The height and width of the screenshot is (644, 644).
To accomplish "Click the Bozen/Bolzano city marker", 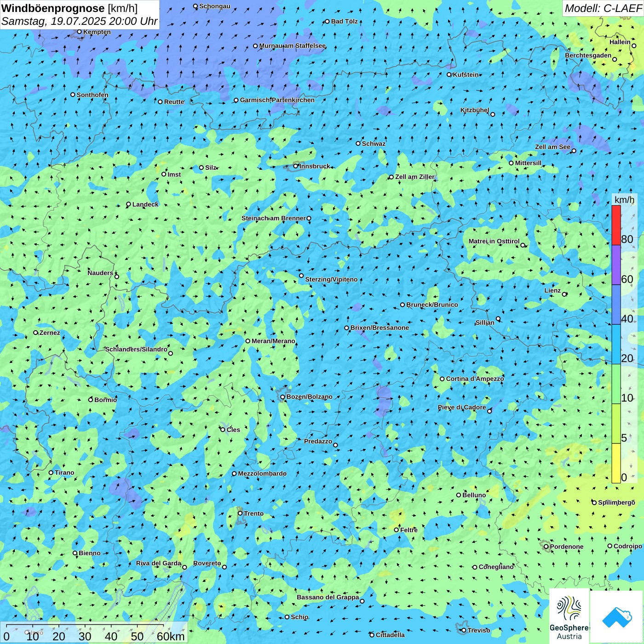I will (283, 397).
